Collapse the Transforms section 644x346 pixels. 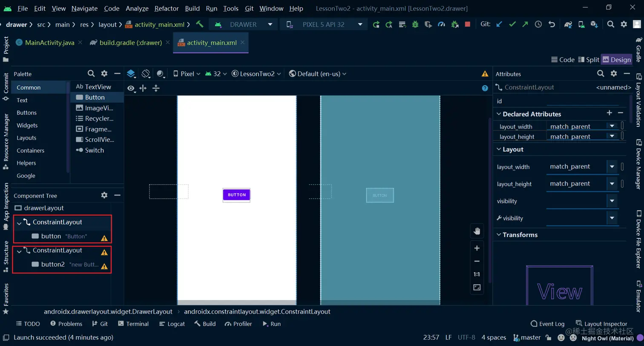tap(499, 234)
